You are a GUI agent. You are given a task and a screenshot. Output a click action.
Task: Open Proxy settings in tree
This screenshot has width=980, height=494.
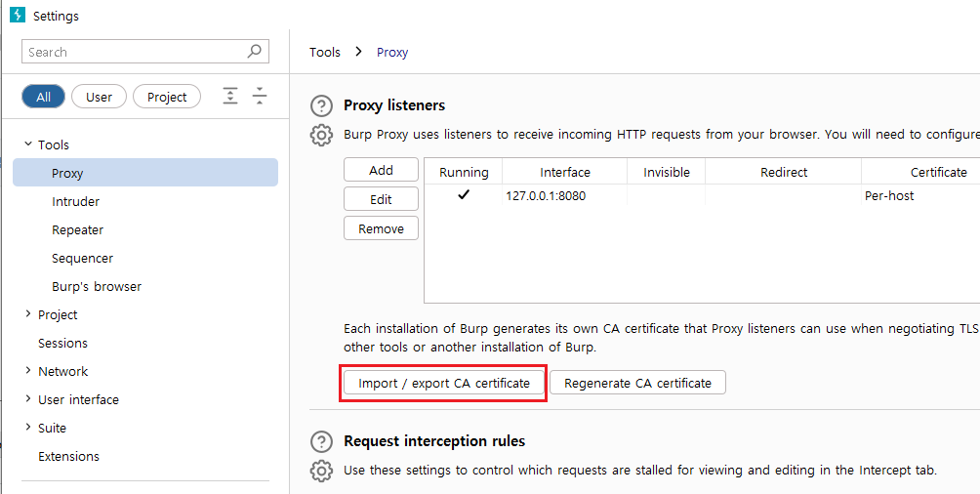pyautogui.click(x=145, y=173)
